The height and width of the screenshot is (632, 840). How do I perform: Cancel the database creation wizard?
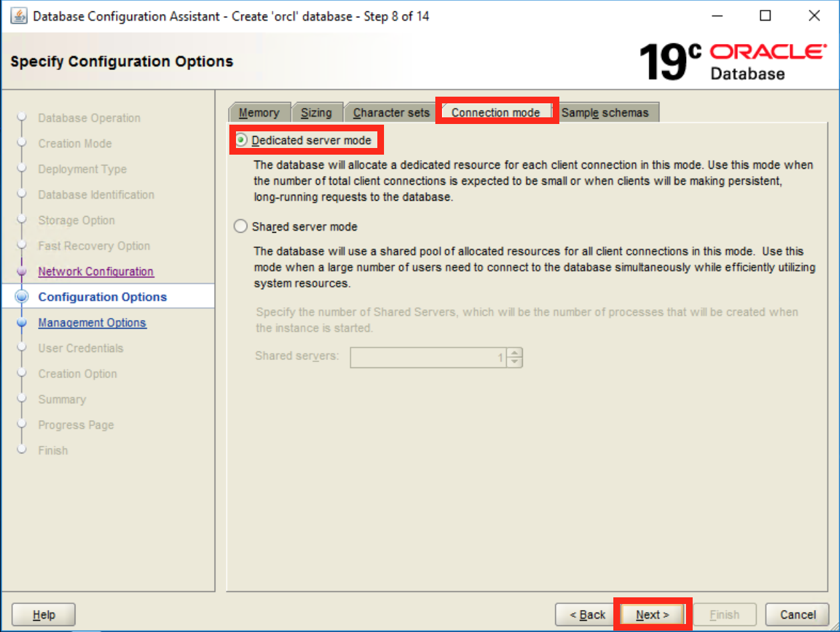(x=797, y=615)
